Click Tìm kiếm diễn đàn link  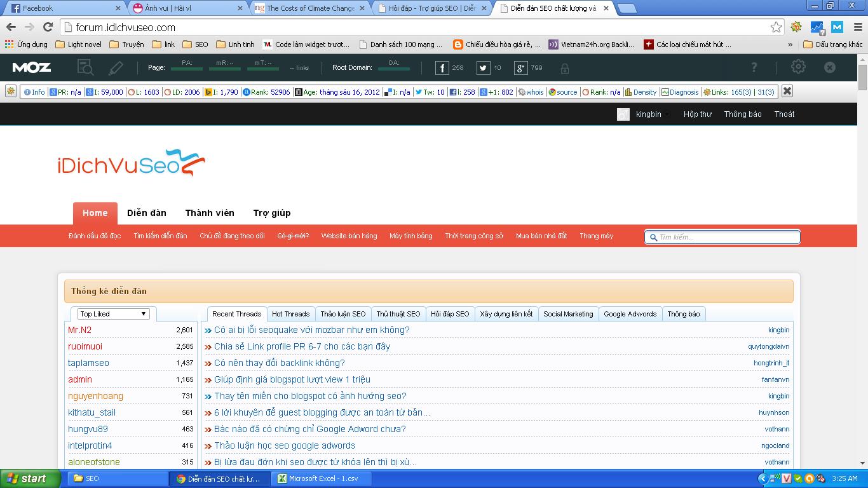tap(160, 236)
